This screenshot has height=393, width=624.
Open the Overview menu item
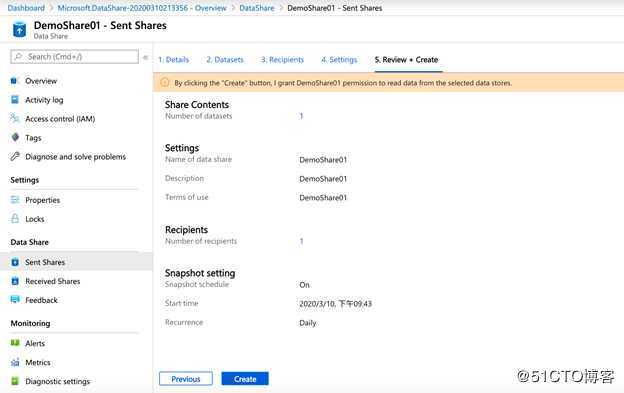[41, 81]
